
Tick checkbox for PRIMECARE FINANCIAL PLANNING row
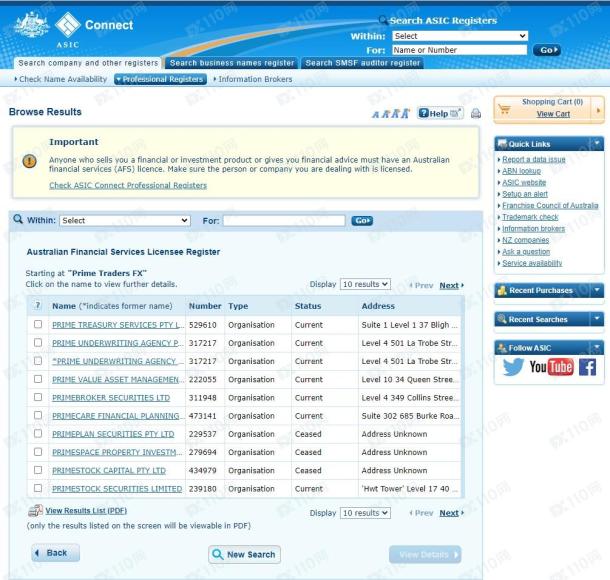coord(38,415)
